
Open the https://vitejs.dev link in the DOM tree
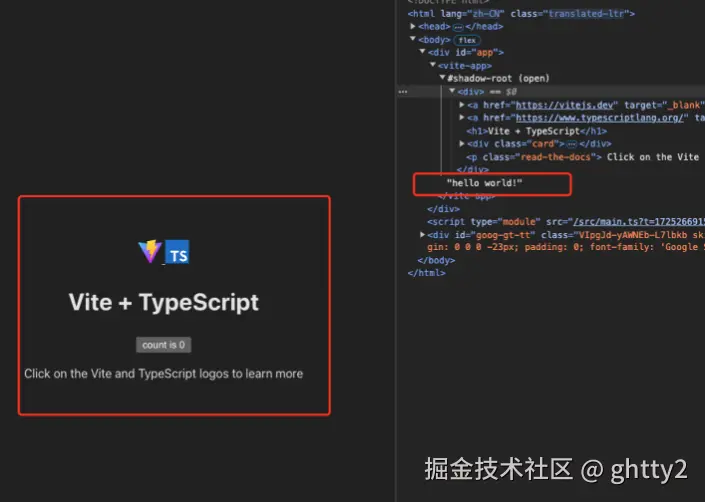[564, 105]
